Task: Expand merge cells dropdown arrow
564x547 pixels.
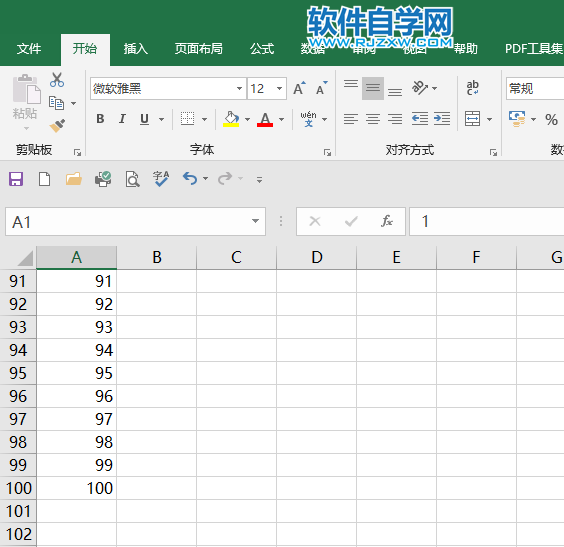Action: [490, 119]
